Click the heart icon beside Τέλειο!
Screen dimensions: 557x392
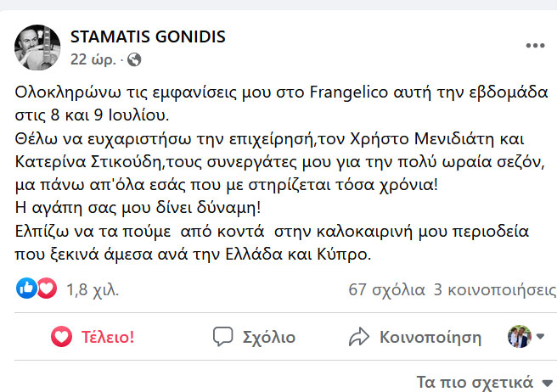pos(62,336)
